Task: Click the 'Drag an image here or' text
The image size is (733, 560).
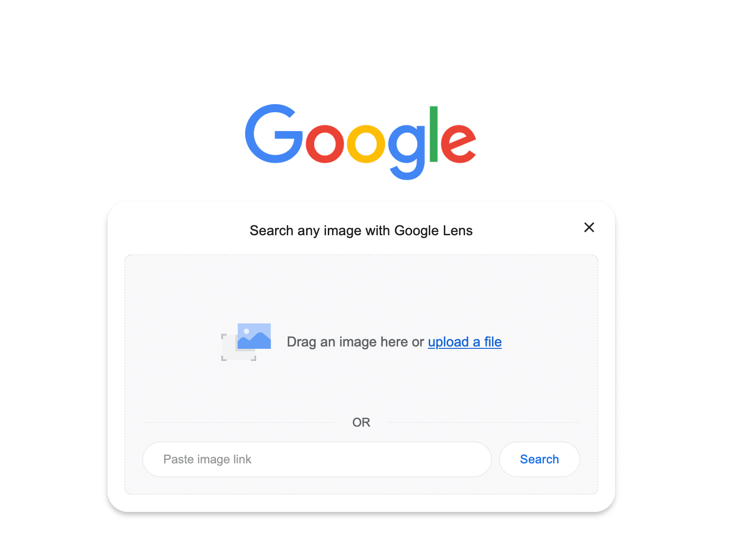Action: pyautogui.click(x=355, y=342)
